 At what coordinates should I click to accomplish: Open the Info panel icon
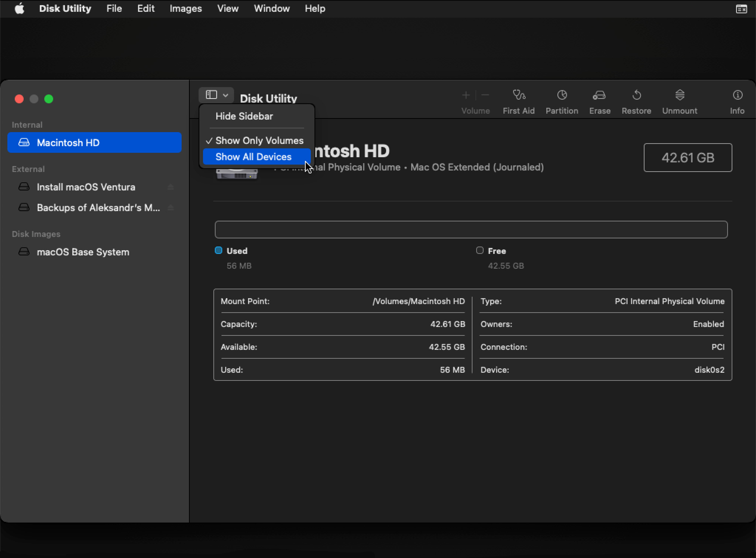click(737, 95)
